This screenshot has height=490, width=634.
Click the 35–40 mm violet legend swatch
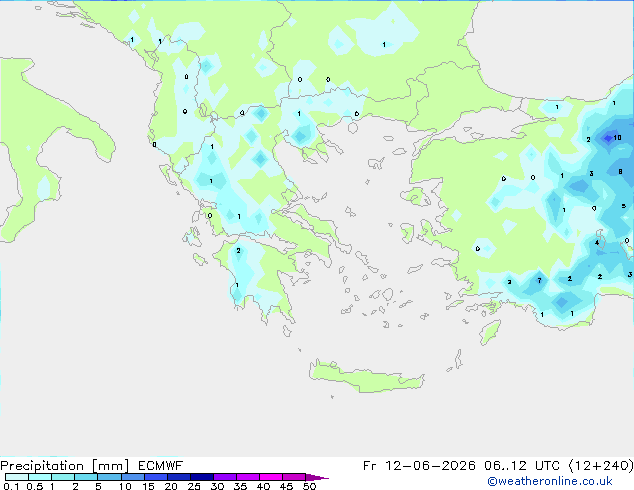(x=248, y=477)
